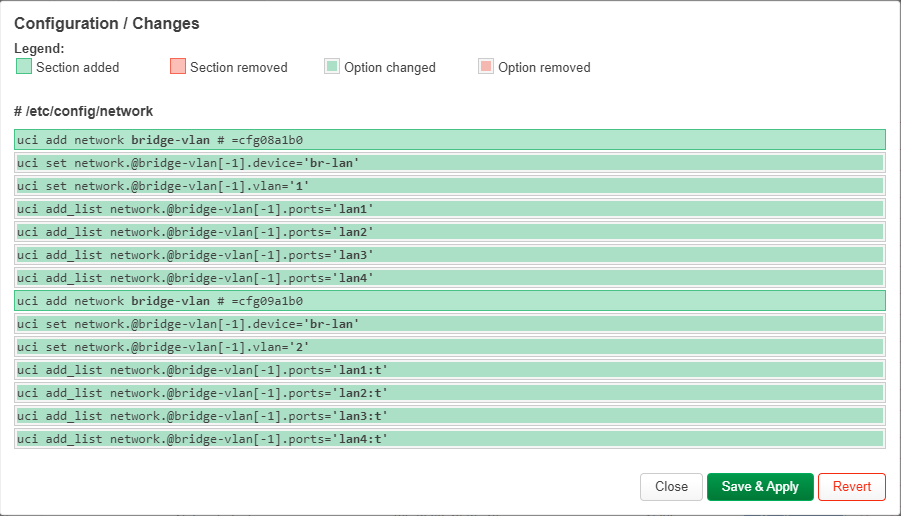This screenshot has height=516, width=901.
Task: Click the ports='lan1' add_list line
Action: [x=450, y=209]
